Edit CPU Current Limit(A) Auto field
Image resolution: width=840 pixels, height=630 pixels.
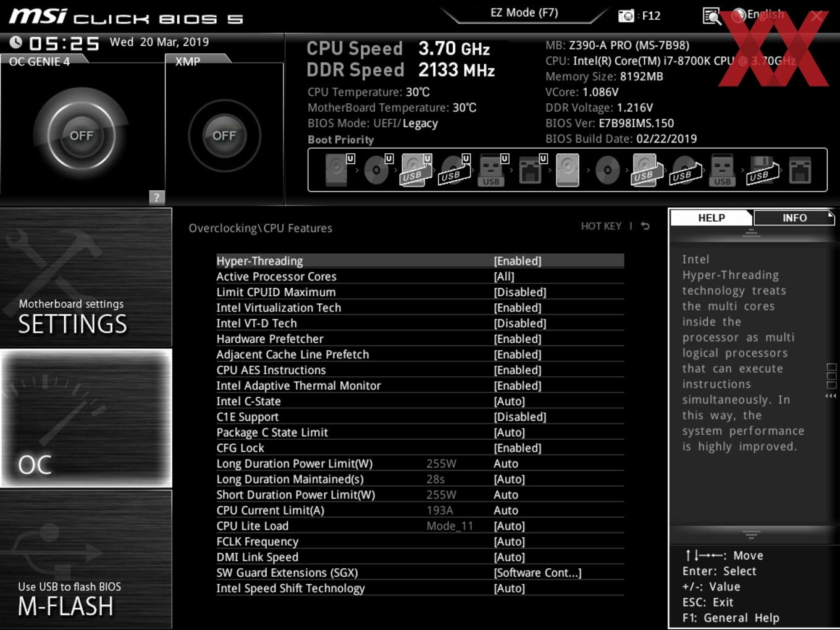pyautogui.click(x=506, y=510)
